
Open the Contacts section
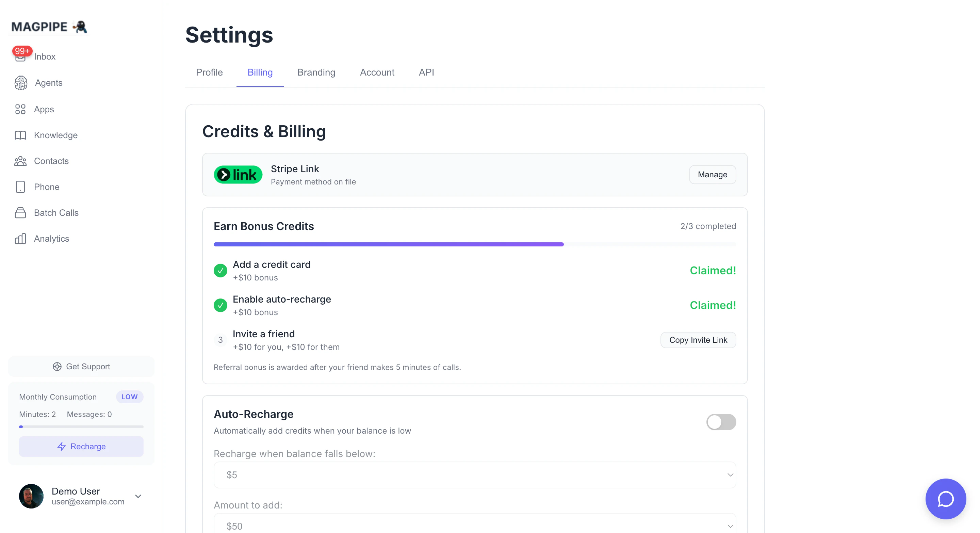[51, 161]
